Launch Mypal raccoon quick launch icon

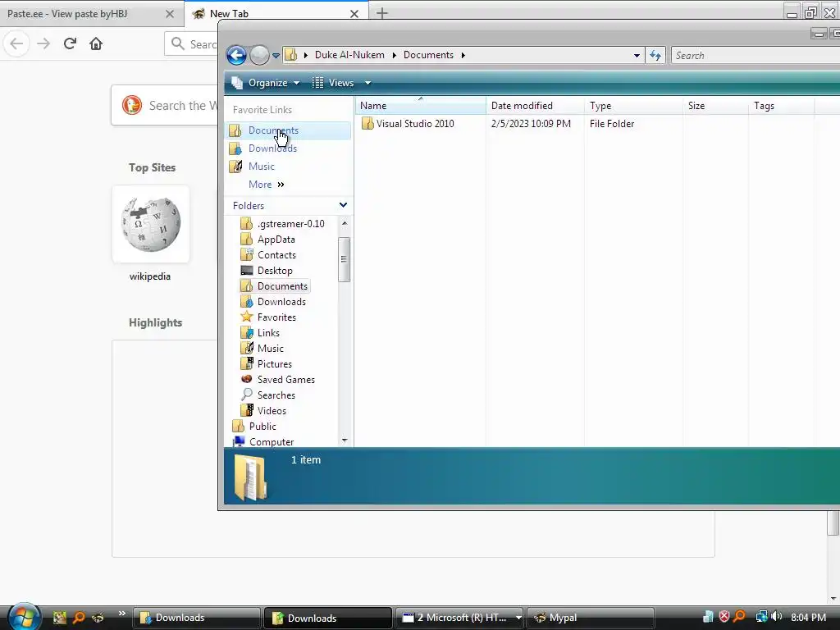click(98, 618)
